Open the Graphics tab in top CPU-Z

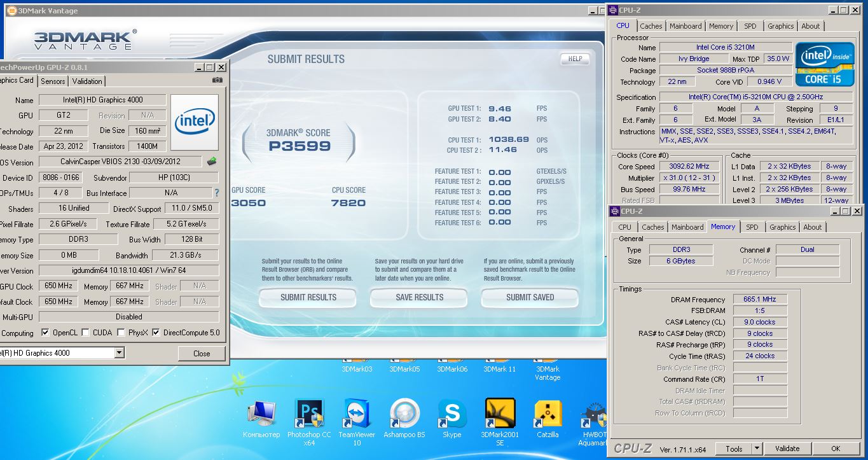780,26
